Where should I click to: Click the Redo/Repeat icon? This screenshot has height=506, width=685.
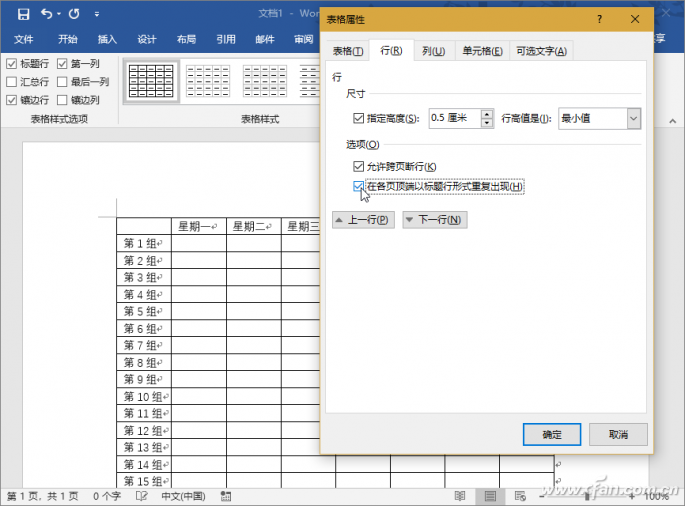pos(74,14)
